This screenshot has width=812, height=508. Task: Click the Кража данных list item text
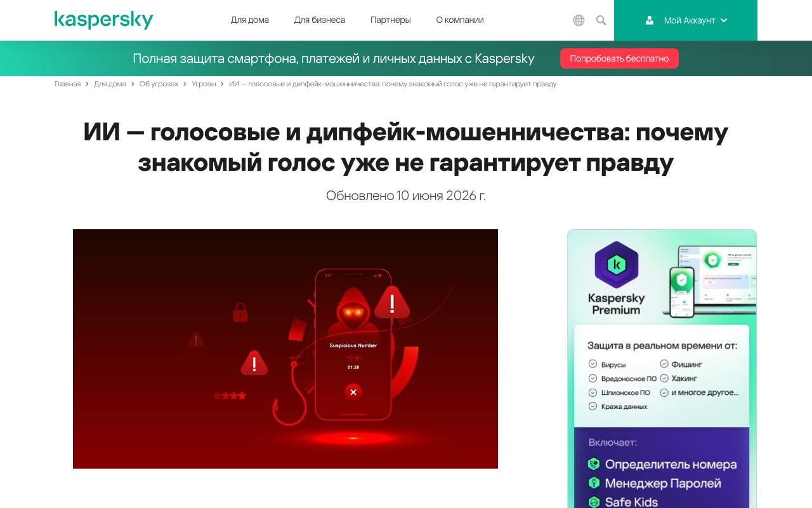pyautogui.click(x=624, y=406)
